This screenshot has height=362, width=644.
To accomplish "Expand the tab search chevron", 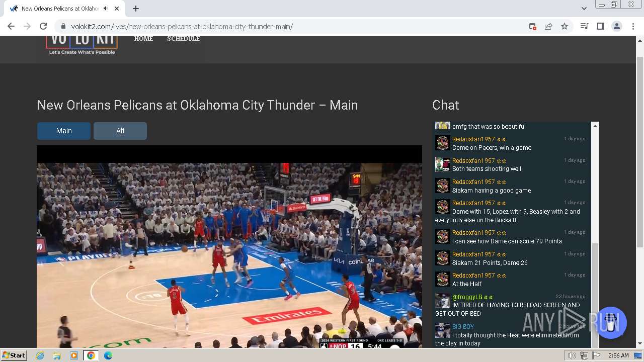I will [584, 9].
